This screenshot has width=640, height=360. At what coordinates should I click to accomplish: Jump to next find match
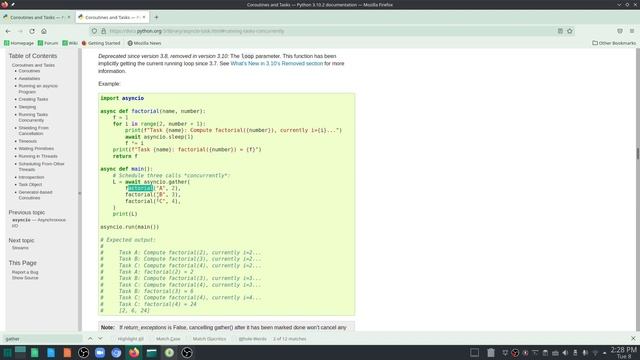(100, 339)
